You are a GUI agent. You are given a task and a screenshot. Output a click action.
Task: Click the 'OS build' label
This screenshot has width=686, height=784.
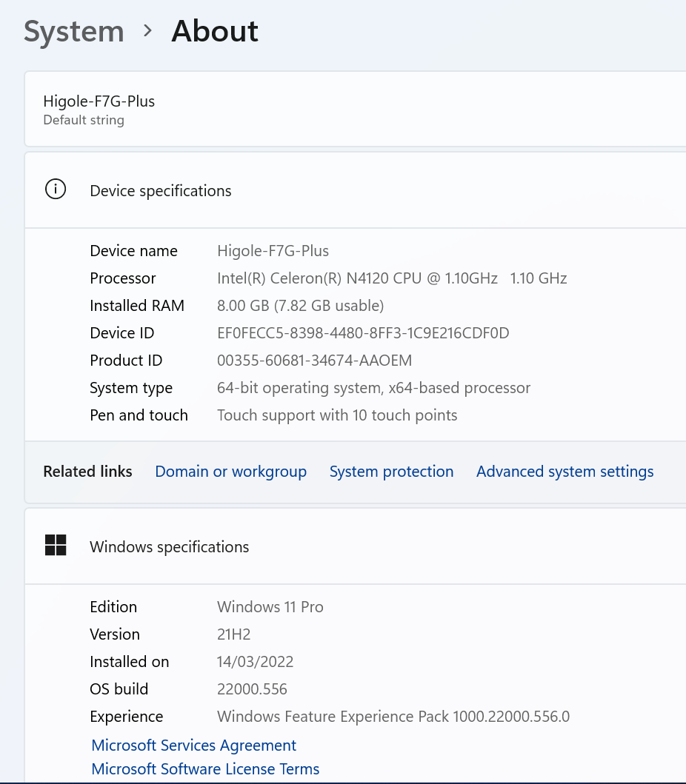coord(119,689)
